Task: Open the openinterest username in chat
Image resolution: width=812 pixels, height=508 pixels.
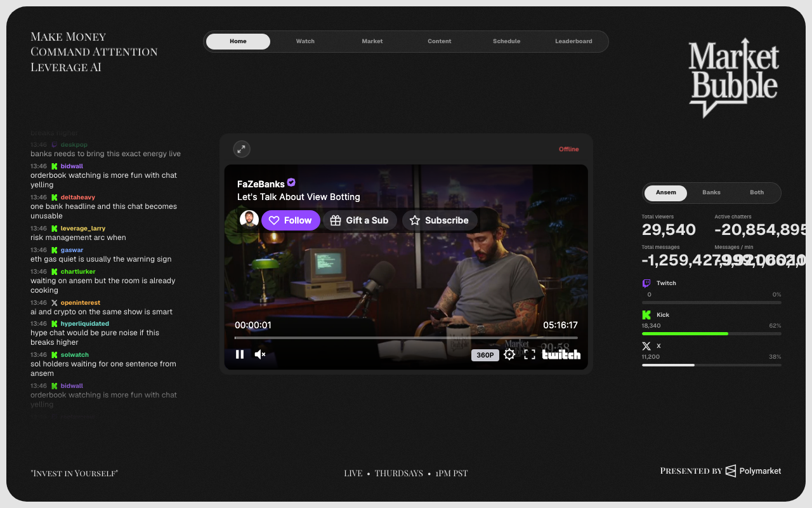Action: point(81,303)
